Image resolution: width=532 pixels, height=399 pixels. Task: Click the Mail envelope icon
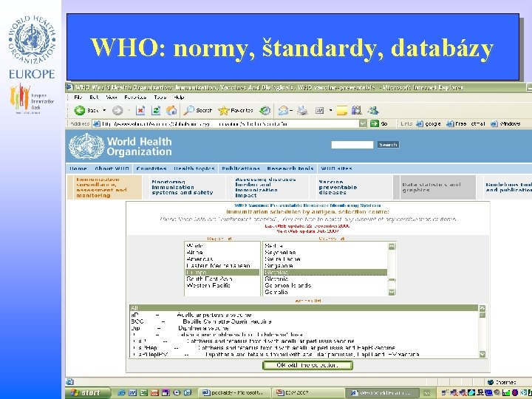coord(283,110)
